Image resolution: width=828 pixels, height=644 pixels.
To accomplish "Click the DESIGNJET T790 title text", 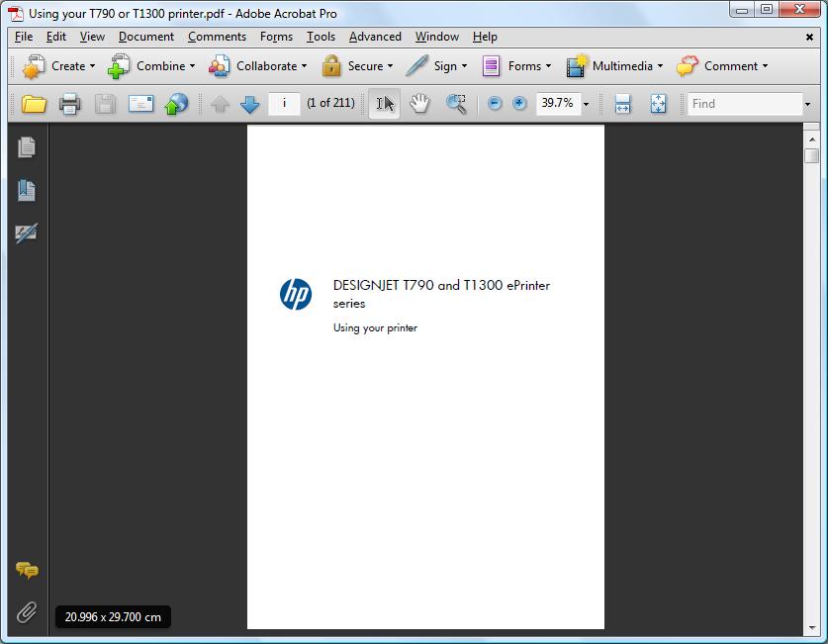I will tap(441, 294).
